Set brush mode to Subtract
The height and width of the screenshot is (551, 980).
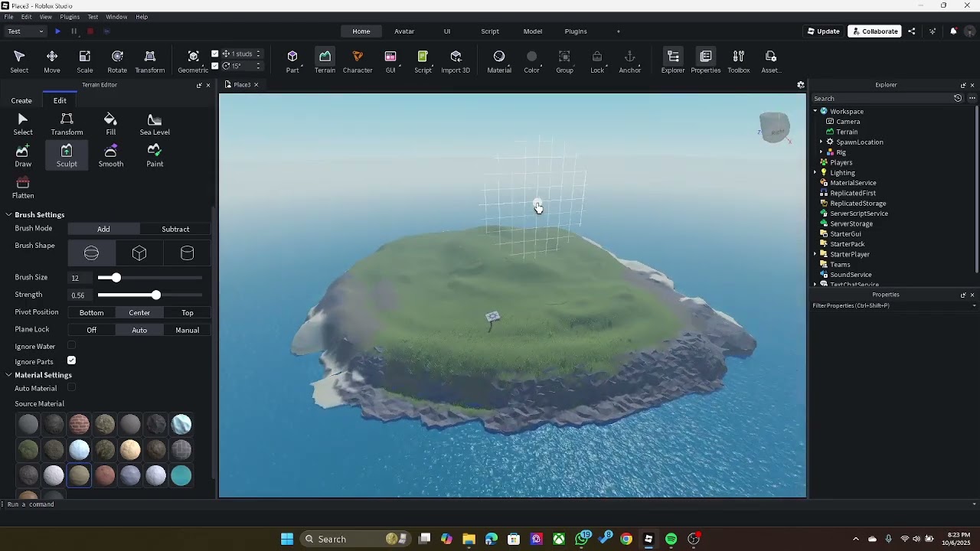[175, 229]
